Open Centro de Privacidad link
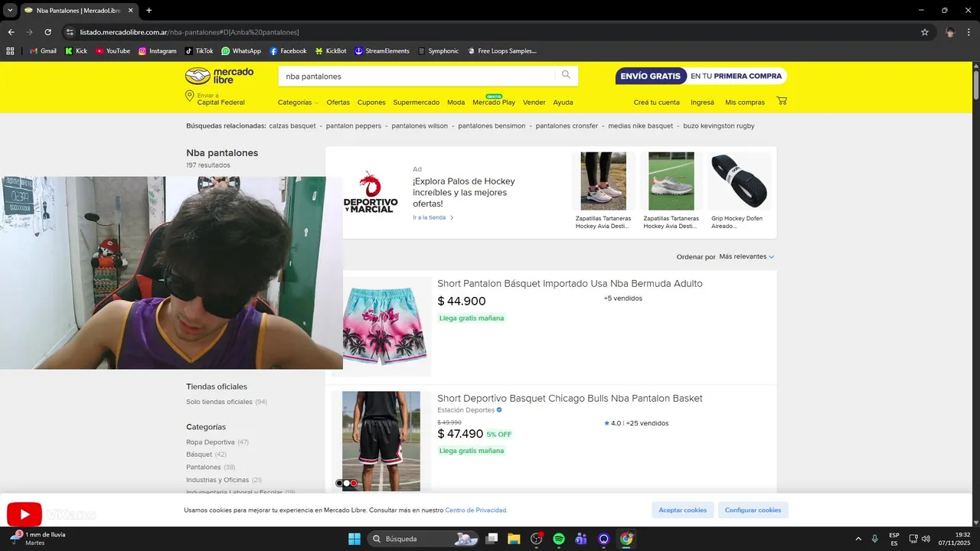Viewport: 980px width, 551px height. click(475, 510)
